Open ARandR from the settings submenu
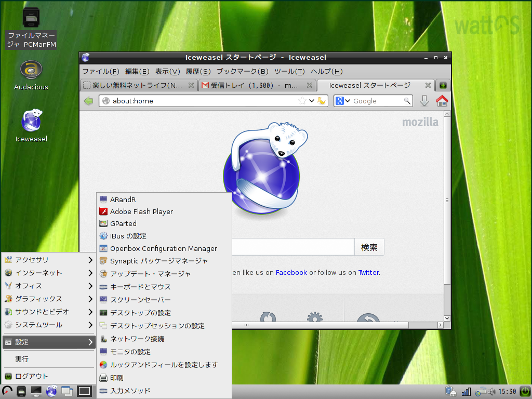Image resolution: width=532 pixels, height=399 pixels. [x=164, y=199]
